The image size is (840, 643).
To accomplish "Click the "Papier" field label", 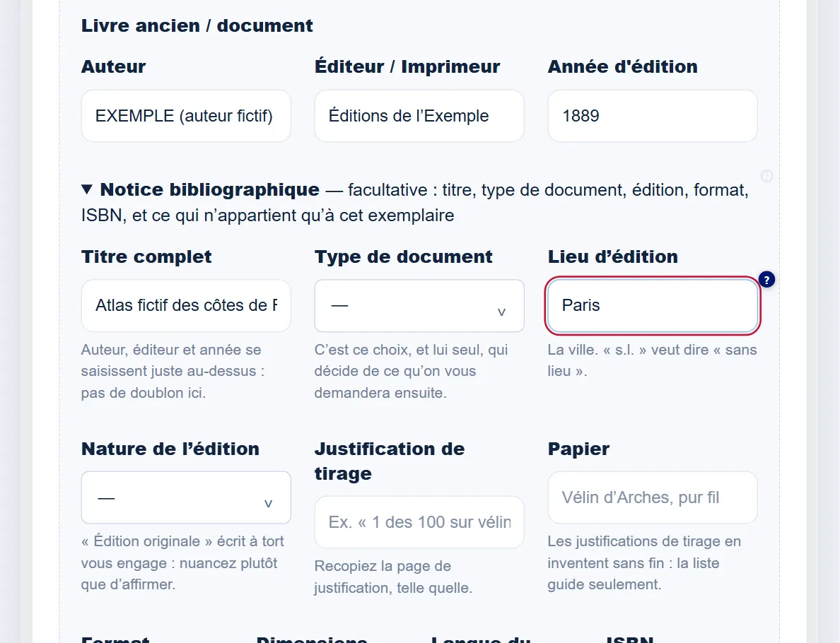I will (x=578, y=449).
